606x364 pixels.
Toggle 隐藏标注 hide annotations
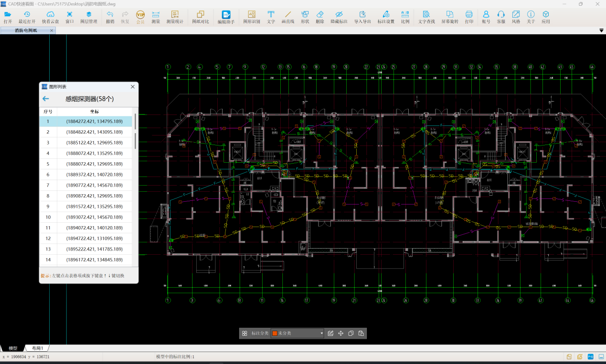[x=339, y=17]
